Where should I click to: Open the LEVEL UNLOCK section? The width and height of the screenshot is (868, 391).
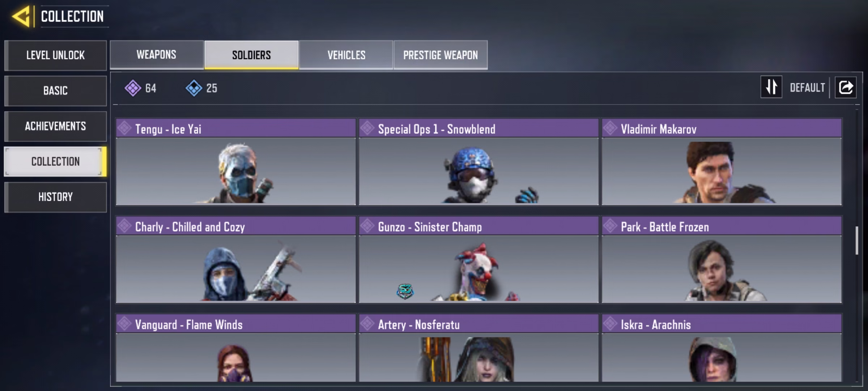click(x=55, y=55)
